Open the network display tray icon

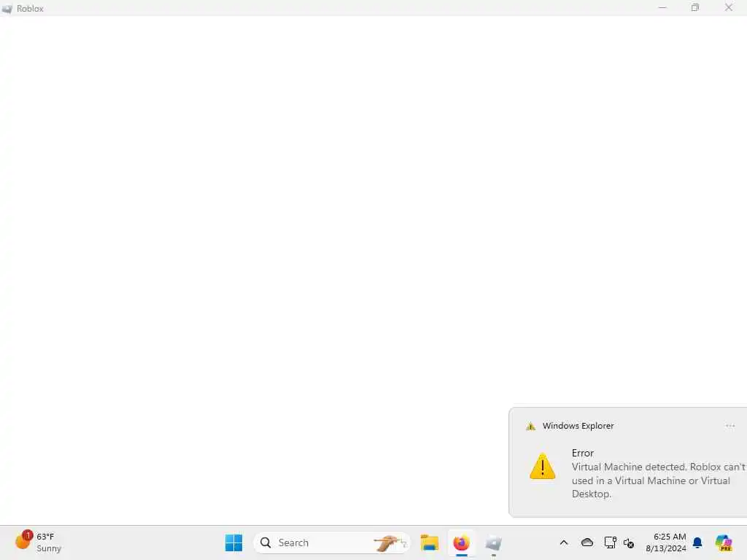611,542
